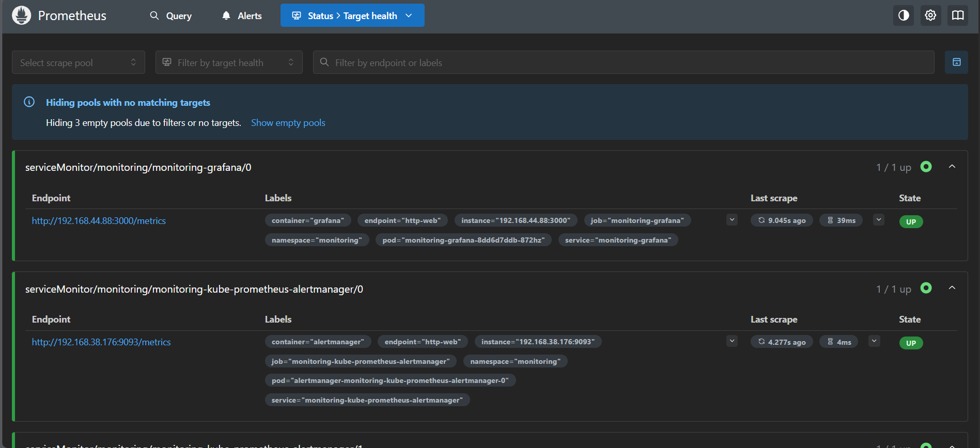Click Show empty pools link
Image resolution: width=980 pixels, height=448 pixels.
click(x=288, y=123)
